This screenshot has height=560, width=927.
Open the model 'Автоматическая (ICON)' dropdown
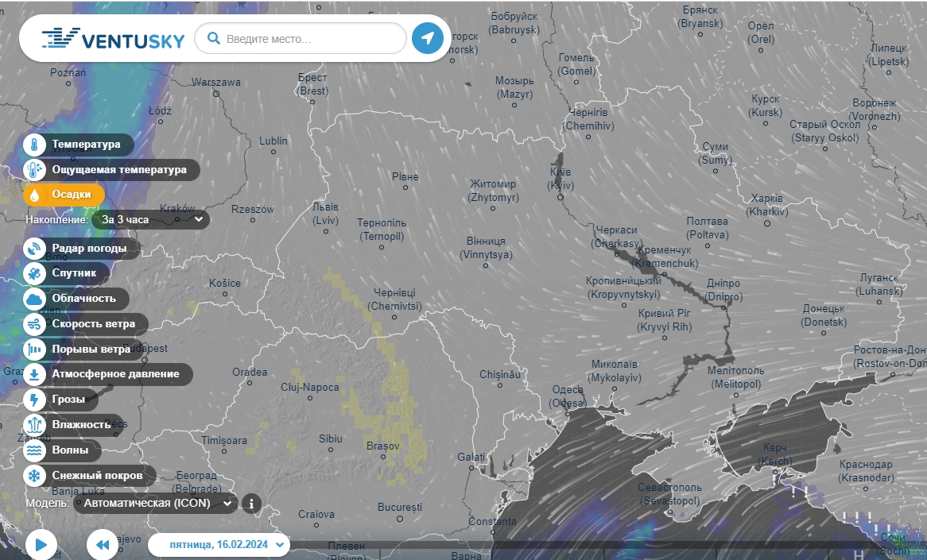click(157, 503)
